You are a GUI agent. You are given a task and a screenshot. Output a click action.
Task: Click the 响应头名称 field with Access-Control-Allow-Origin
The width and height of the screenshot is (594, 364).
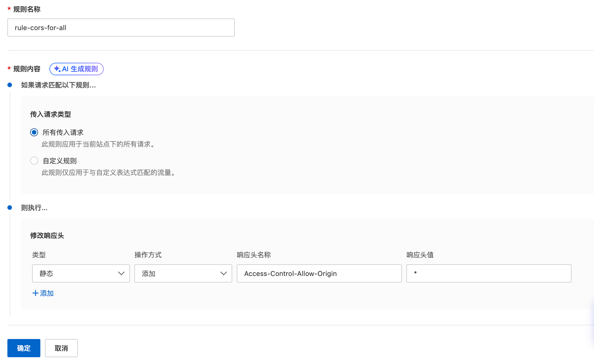point(319,273)
